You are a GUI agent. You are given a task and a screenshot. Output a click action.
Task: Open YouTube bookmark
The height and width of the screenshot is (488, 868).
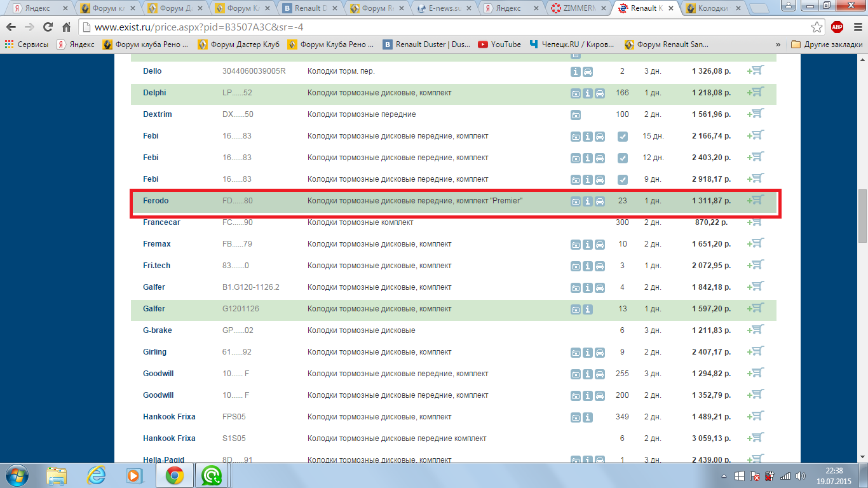pos(499,44)
